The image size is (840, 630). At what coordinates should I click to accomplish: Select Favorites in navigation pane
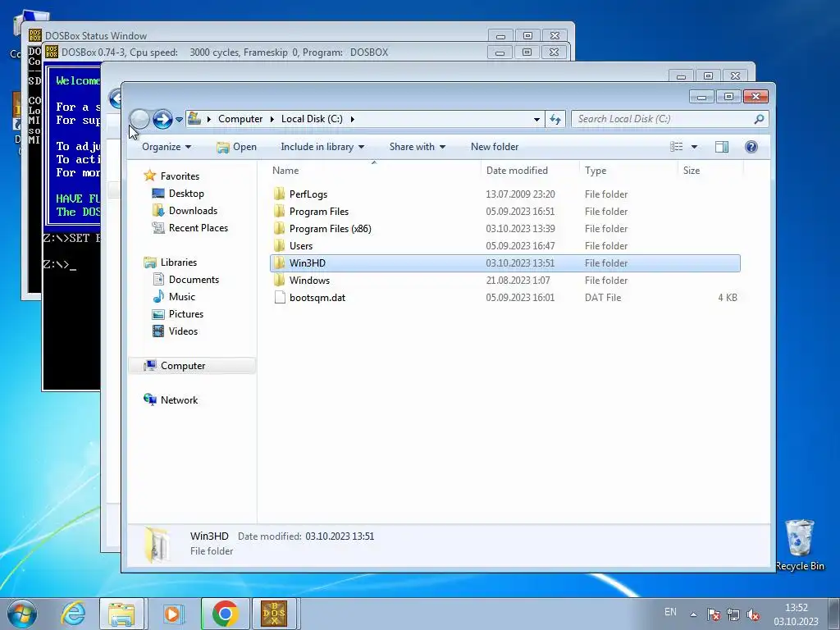[180, 176]
